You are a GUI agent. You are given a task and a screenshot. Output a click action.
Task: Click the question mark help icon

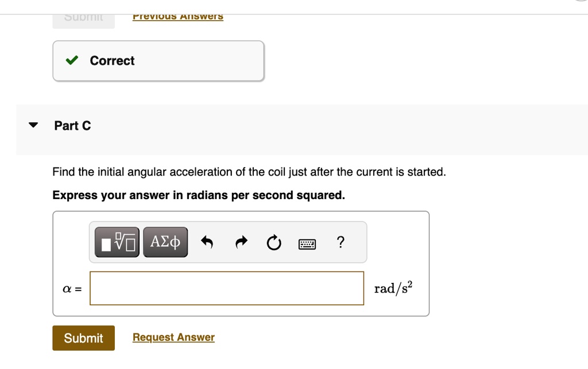click(x=341, y=242)
